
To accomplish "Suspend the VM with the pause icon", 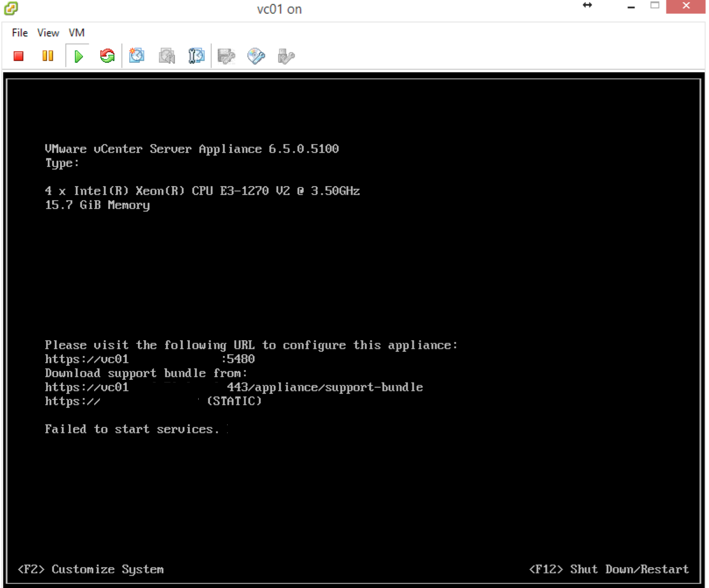I will tap(48, 56).
